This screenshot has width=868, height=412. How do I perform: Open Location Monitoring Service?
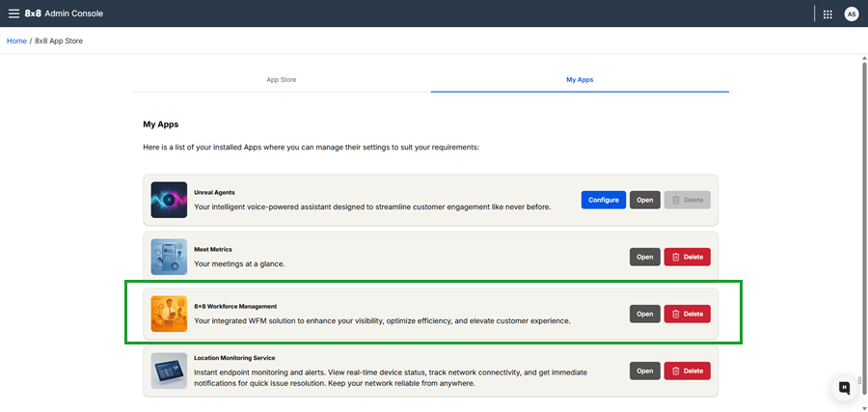coord(645,371)
